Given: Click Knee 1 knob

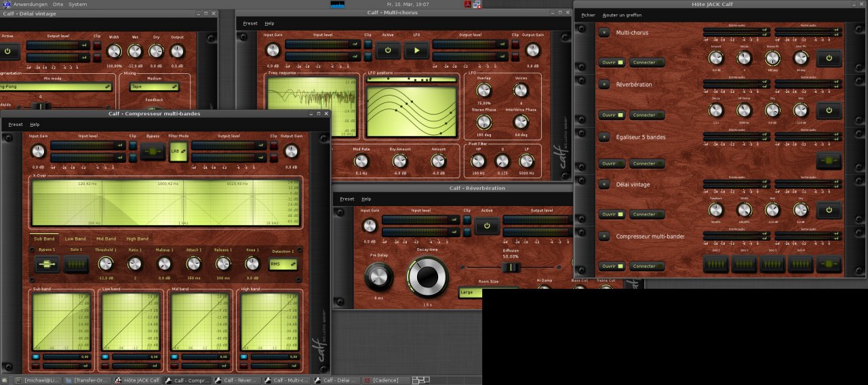Looking at the screenshot, I should pyautogui.click(x=252, y=263).
